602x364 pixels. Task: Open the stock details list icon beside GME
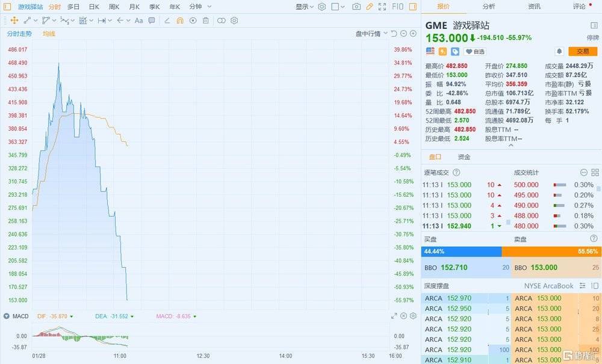[x=594, y=25]
